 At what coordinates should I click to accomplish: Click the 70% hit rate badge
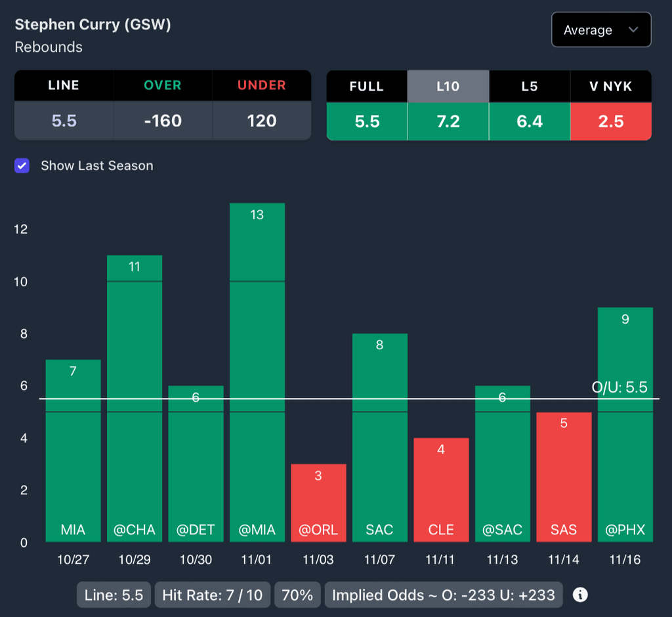297,595
